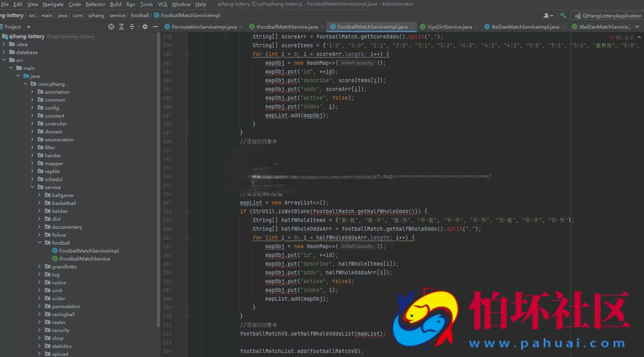Hide the Project tool window
This screenshot has height=357, width=644.
pyautogui.click(x=155, y=27)
